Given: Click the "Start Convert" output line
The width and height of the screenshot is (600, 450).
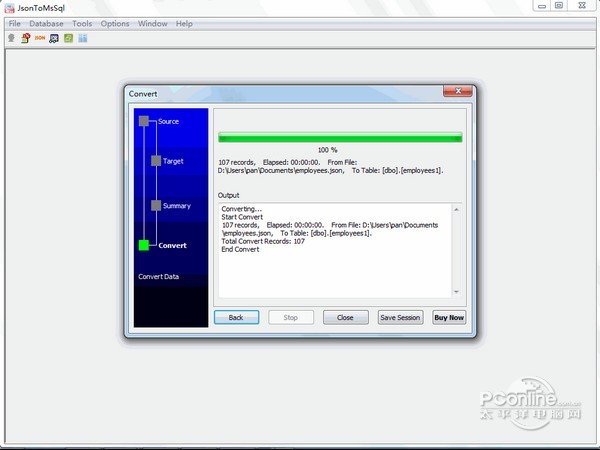Looking at the screenshot, I should [242, 217].
